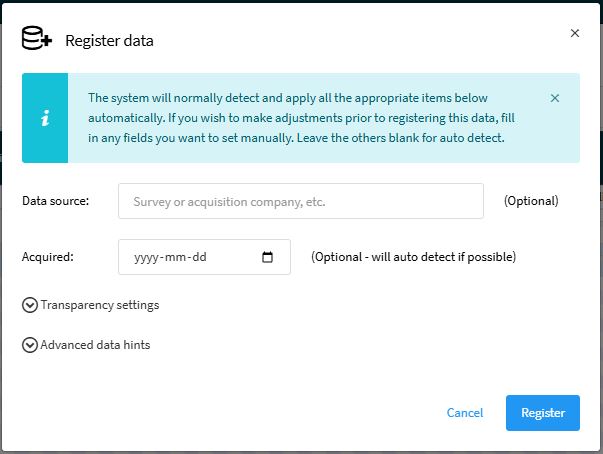The width and height of the screenshot is (603, 454).
Task: Click the Register button
Action: (543, 413)
